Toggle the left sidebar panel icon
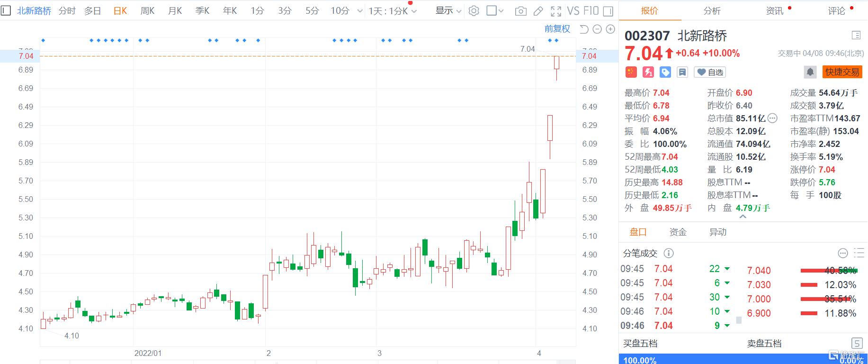The image size is (868, 364). click(6, 10)
